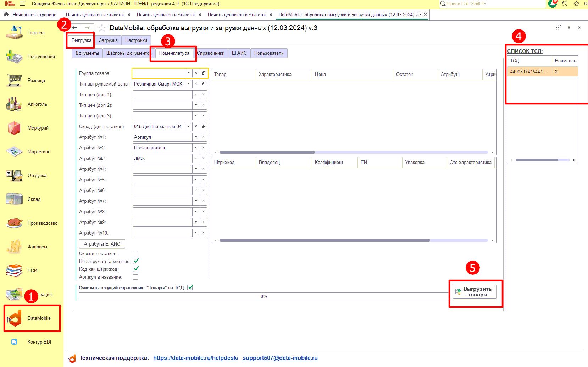Expand Атрибут №2 dropdown arrow
This screenshot has width=588, height=367.
tap(196, 148)
